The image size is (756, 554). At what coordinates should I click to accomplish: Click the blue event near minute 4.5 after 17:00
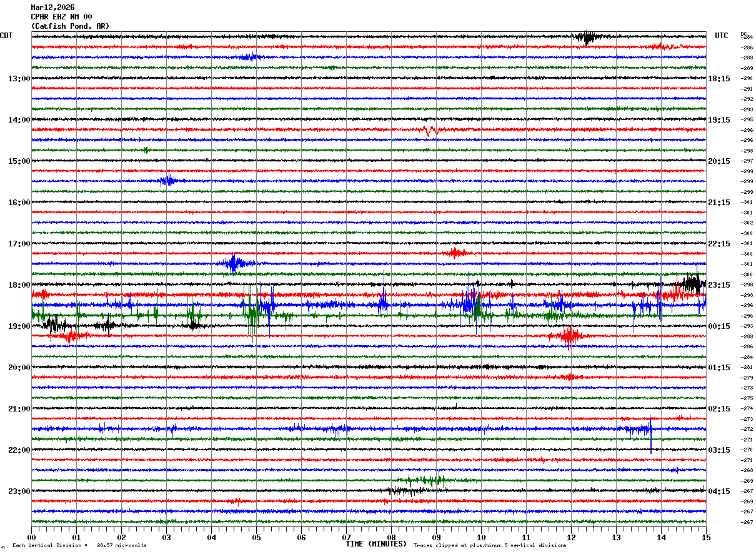coord(234,264)
